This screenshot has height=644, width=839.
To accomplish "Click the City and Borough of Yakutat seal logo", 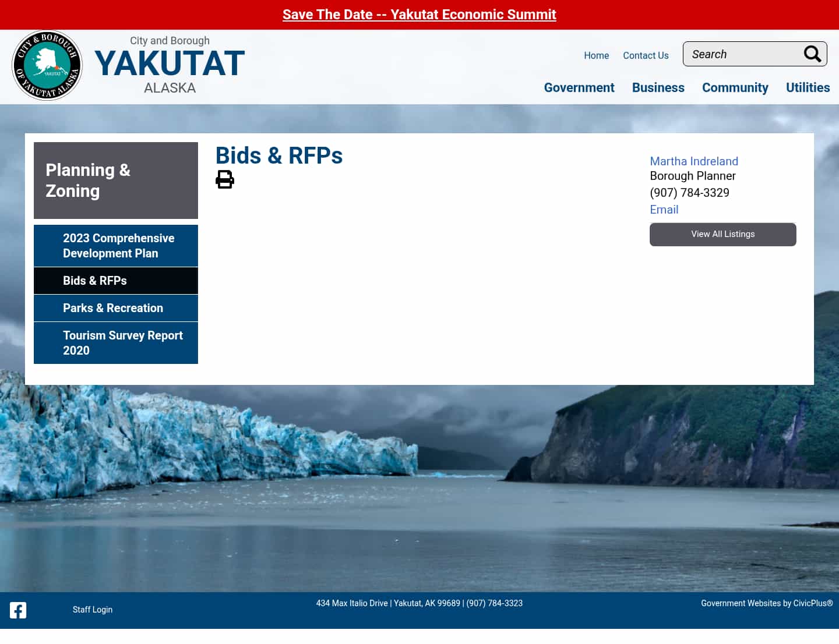I will click(47, 65).
